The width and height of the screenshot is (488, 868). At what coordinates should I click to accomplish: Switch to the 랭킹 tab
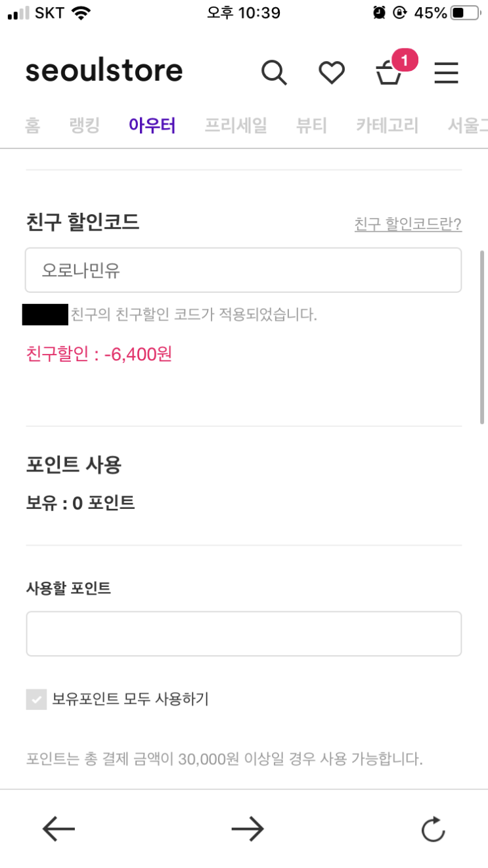point(84,125)
